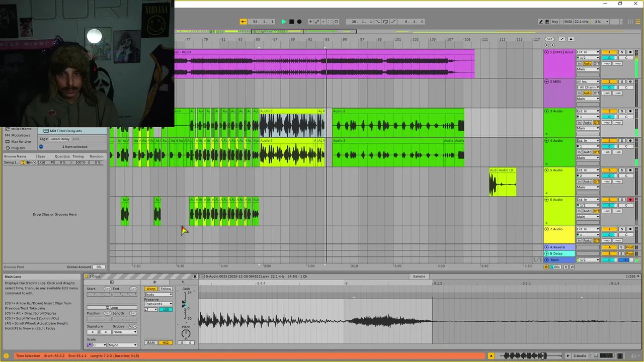Click the MIDI Arrangement Overdub plus icon

click(310, 22)
